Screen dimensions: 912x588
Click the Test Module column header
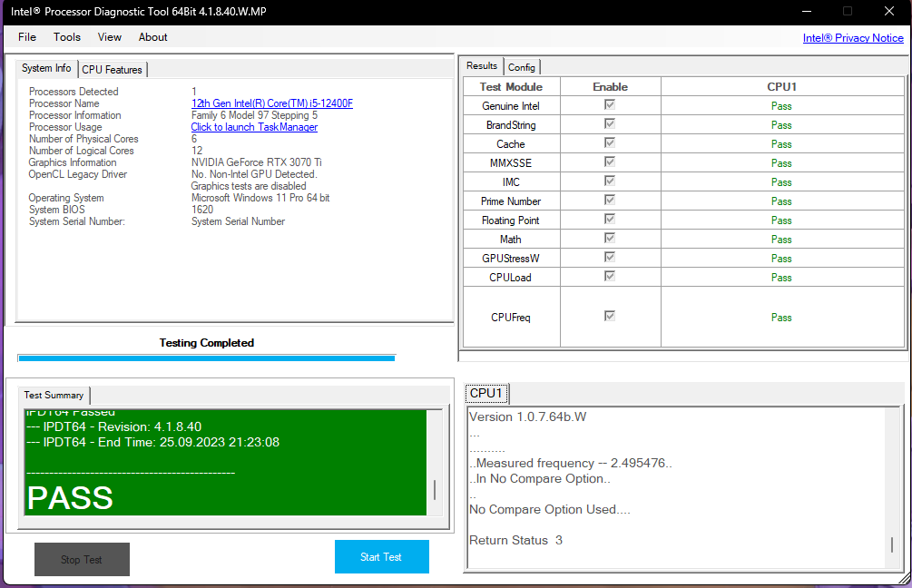click(x=511, y=87)
